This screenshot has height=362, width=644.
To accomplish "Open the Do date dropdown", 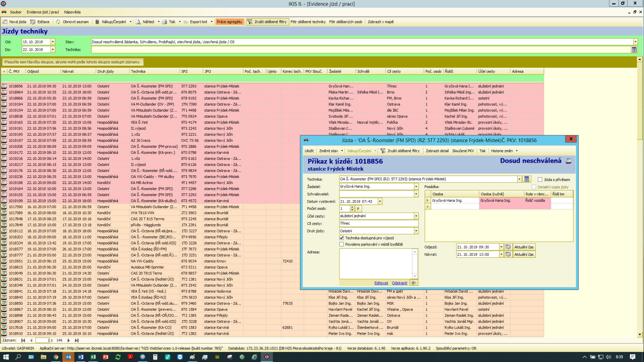I will pyautogui.click(x=53, y=50).
